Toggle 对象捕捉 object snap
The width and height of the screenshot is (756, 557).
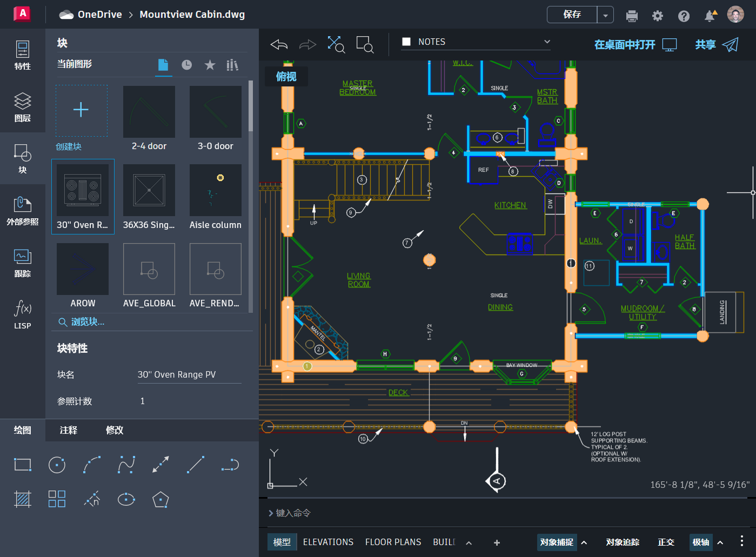tap(557, 542)
